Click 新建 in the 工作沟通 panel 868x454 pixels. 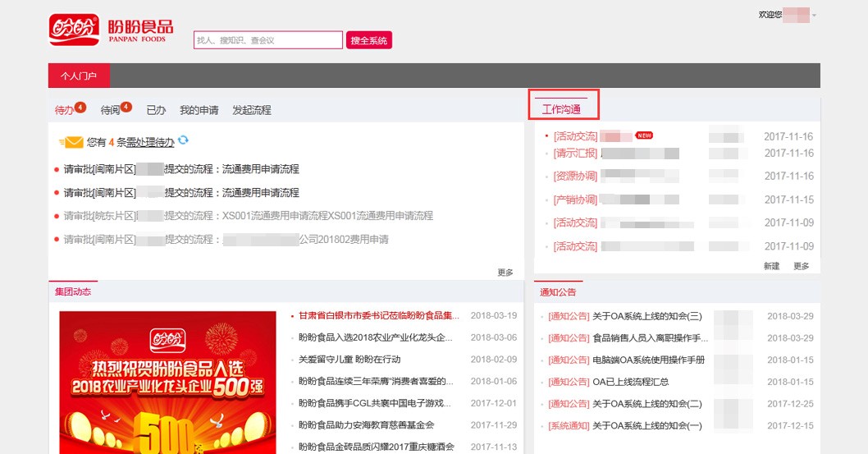click(771, 266)
